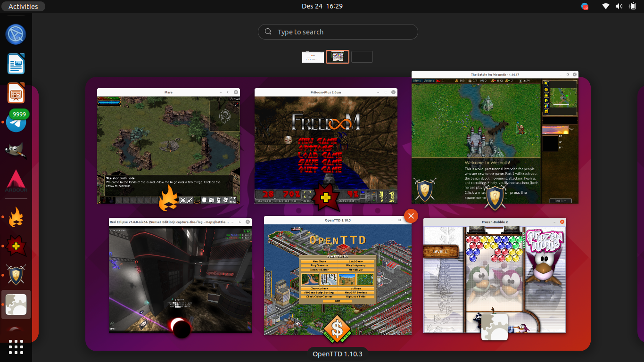Screen dimensions: 644x362
Task: Click the flame icon on the Flare window thumbnail
Action: click(x=168, y=197)
